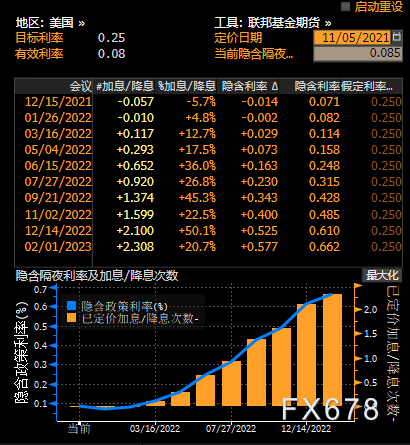Expand the 工具: 联邦基金期货 selector

pos(273,23)
